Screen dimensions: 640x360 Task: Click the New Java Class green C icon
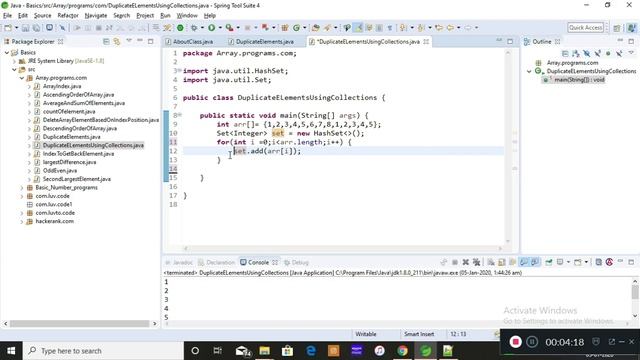(296, 28)
